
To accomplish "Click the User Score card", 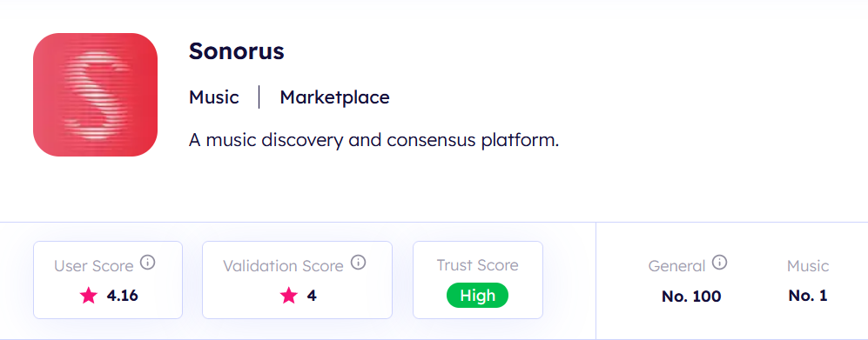I will tap(108, 280).
